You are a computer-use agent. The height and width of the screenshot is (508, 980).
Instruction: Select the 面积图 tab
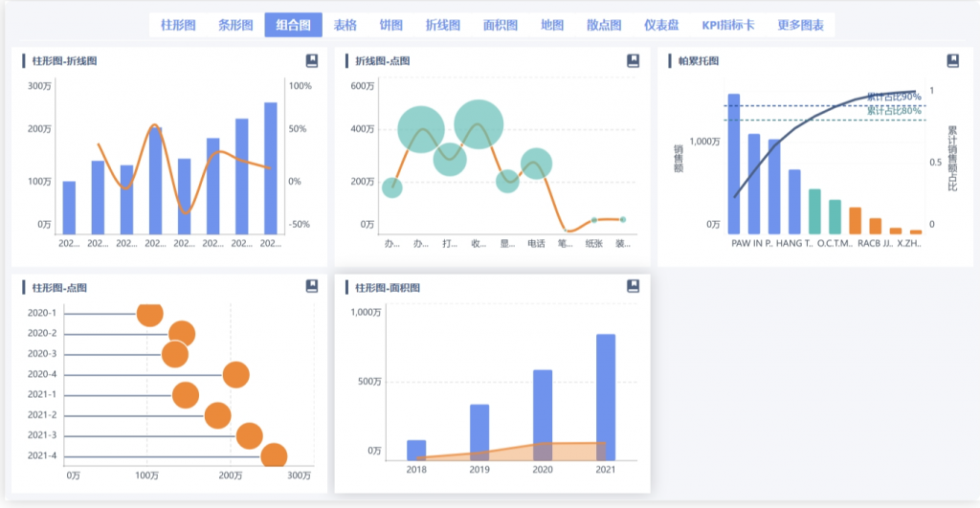pos(501,25)
